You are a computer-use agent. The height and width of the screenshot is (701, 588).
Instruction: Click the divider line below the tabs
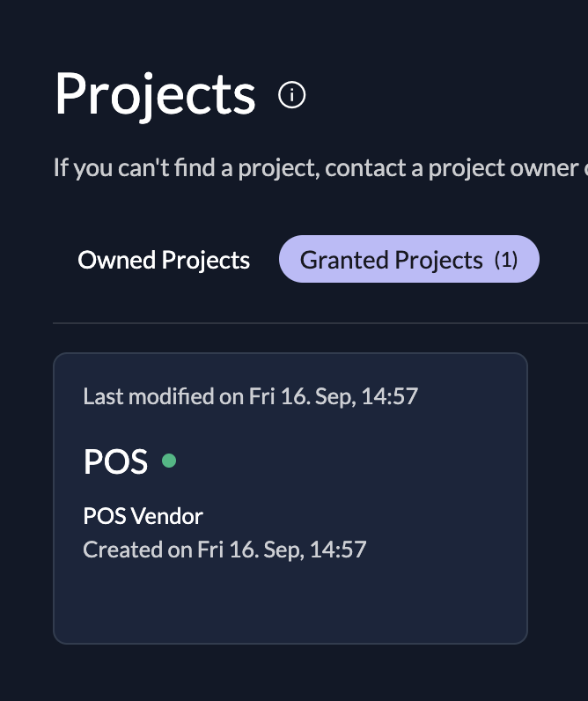coord(317,323)
